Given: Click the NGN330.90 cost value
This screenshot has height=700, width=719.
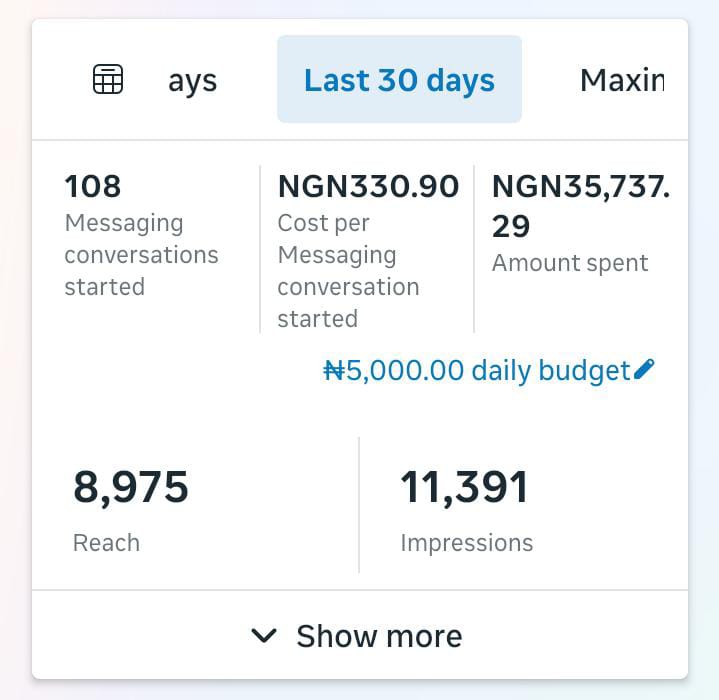Looking at the screenshot, I should point(368,186).
